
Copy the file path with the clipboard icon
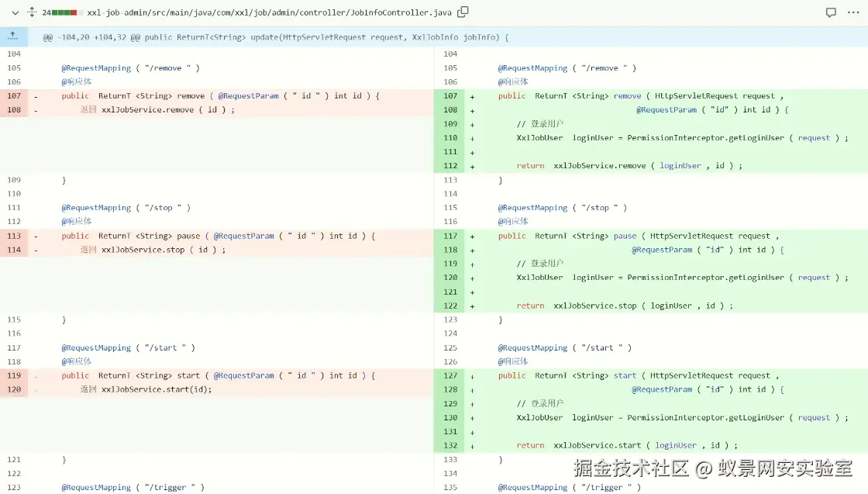coord(463,12)
